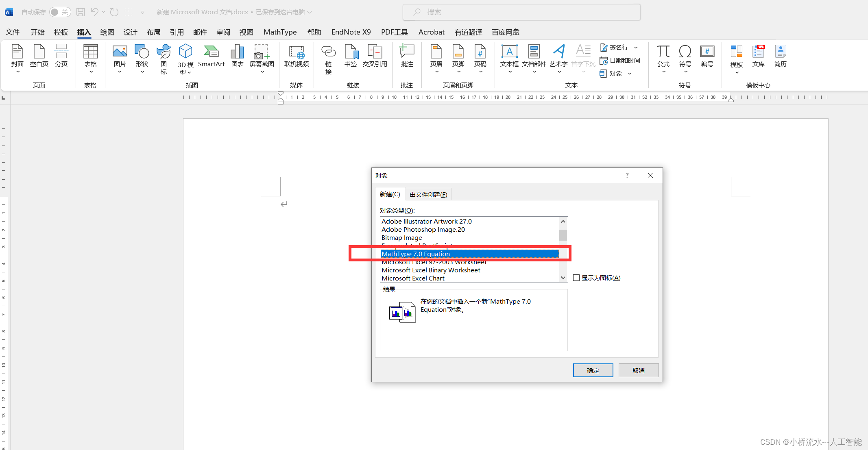Expand the 屏幕截图 screenshot dropdown
Viewport: 868px width, 450px height.
coord(262,72)
